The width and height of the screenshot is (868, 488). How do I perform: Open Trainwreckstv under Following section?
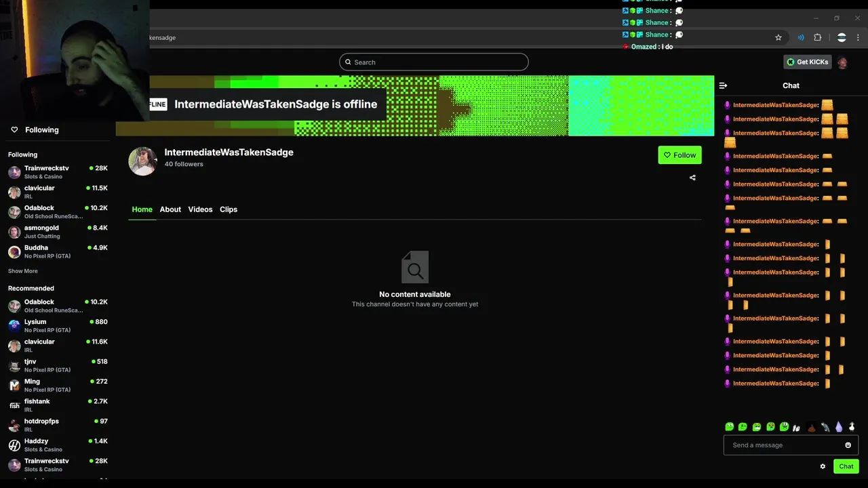[58, 172]
